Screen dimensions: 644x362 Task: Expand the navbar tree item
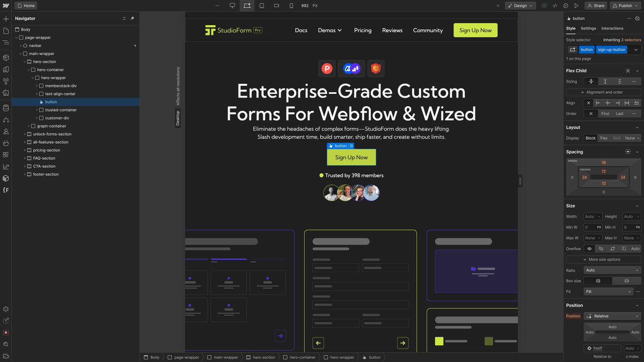click(20, 46)
